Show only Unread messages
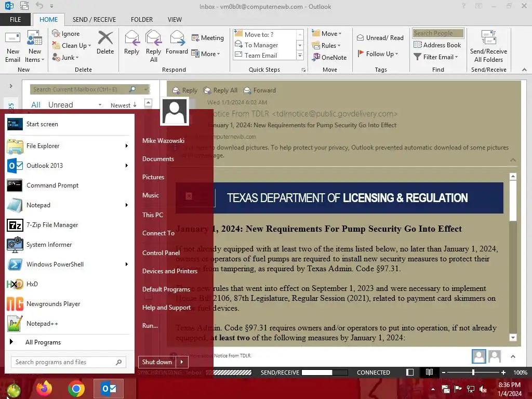 click(x=60, y=104)
